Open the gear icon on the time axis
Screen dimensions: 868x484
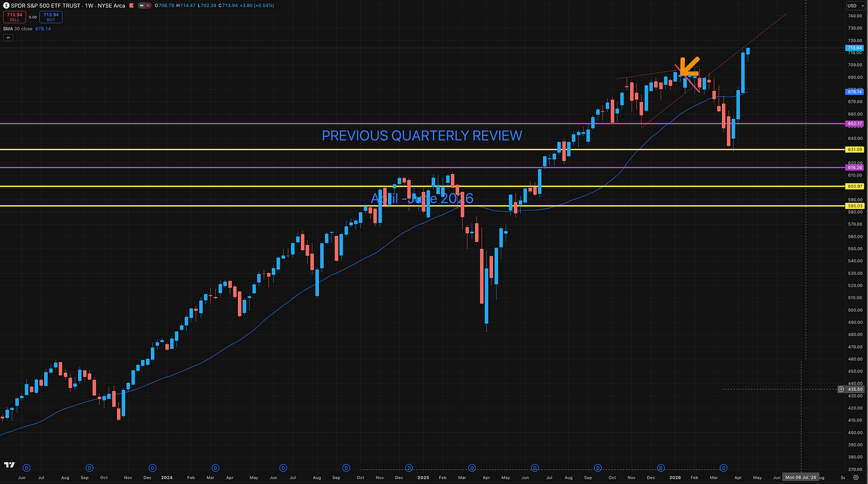(855, 477)
